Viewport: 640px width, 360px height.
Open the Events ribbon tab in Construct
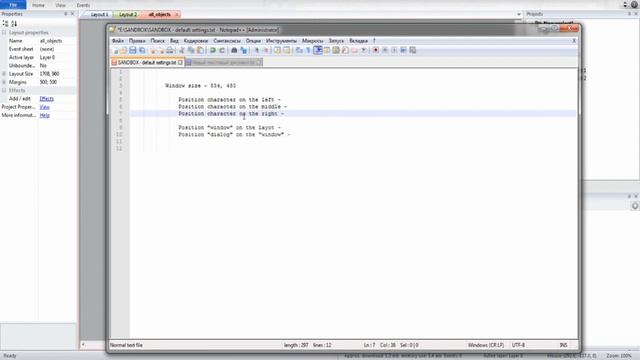(x=83, y=5)
